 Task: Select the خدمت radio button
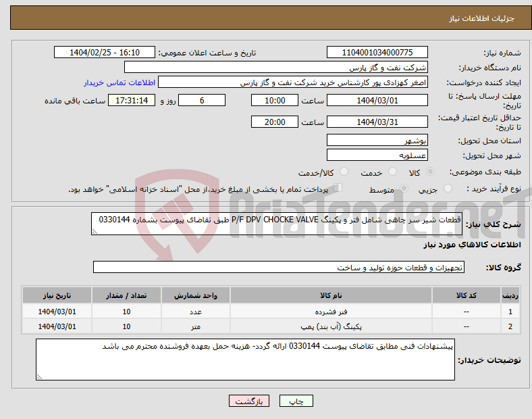pyautogui.click(x=392, y=172)
